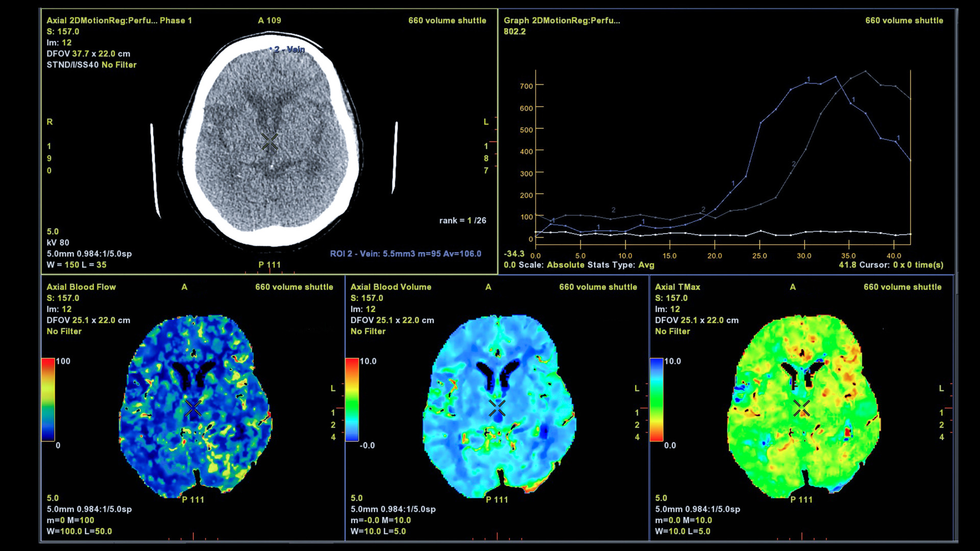This screenshot has height=551, width=980.
Task: Click the Blood Flow color scale bar
Action: (48, 399)
